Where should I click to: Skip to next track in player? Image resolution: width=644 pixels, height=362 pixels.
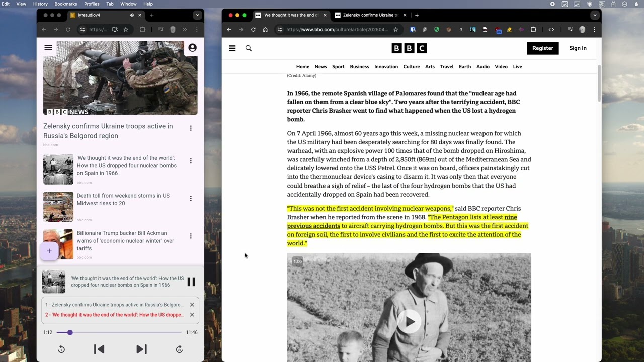[x=141, y=349]
